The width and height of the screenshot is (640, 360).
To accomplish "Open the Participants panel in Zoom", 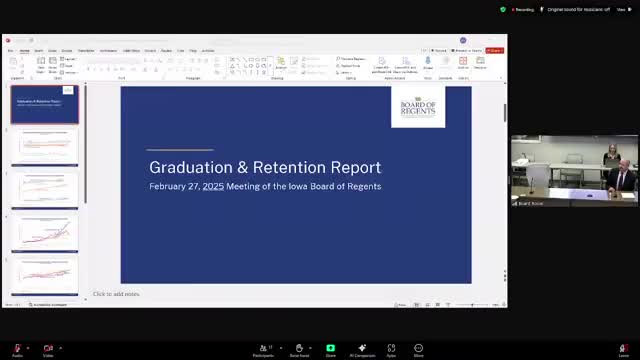I will click(264, 350).
